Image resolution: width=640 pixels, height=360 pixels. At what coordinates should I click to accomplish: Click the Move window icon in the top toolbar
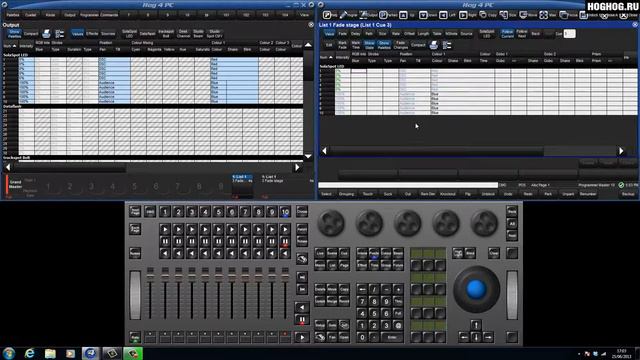(523, 15)
